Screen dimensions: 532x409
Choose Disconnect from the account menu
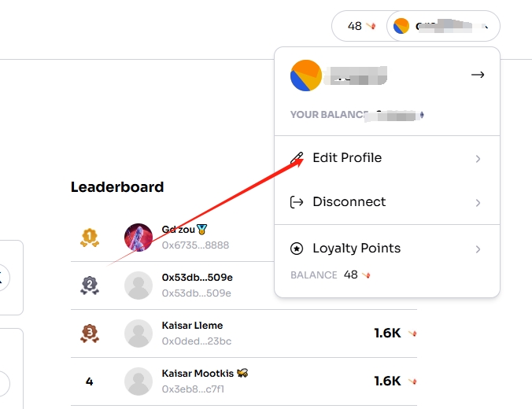click(349, 202)
